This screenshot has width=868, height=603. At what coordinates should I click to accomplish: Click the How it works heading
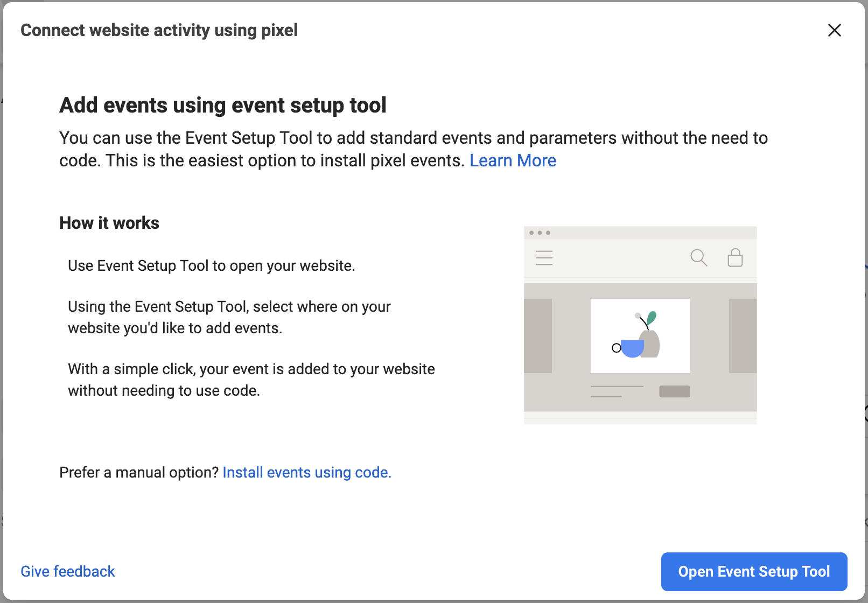(x=109, y=223)
